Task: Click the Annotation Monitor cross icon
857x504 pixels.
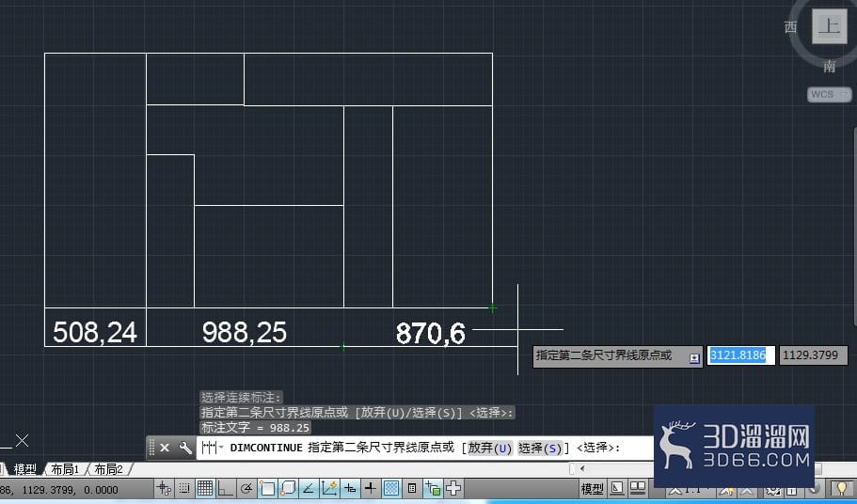Action: pyautogui.click(x=453, y=488)
